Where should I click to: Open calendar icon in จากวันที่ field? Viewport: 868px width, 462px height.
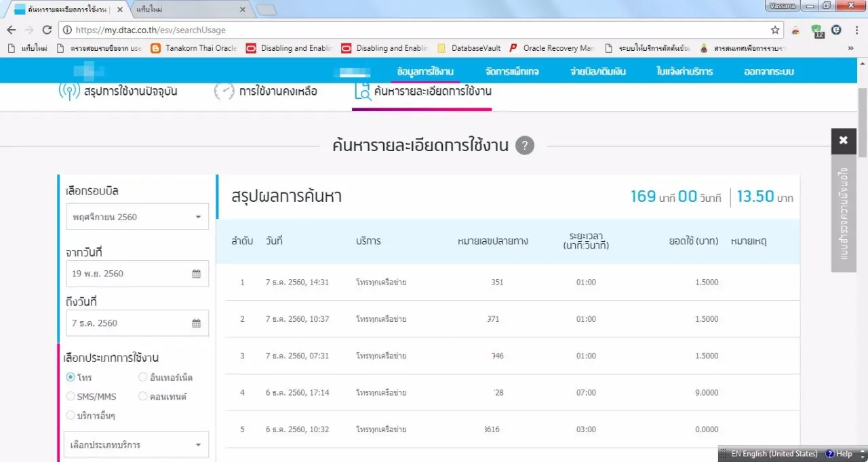point(196,274)
